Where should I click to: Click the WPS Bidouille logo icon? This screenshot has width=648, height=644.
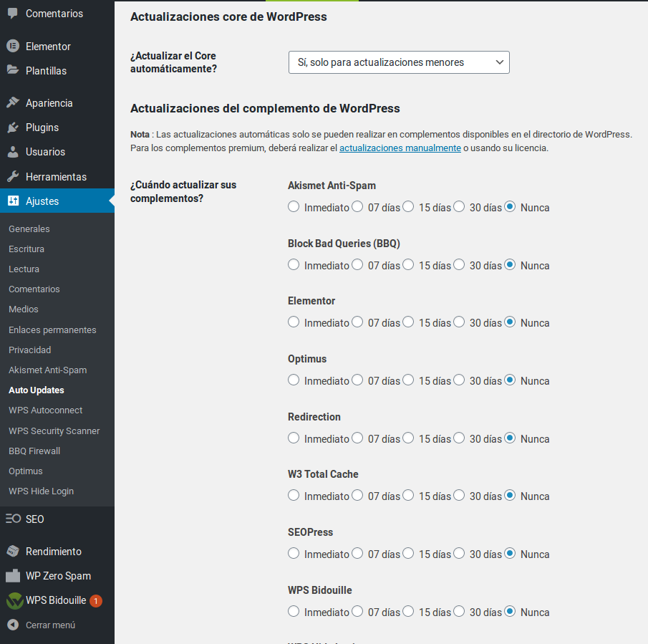15,600
